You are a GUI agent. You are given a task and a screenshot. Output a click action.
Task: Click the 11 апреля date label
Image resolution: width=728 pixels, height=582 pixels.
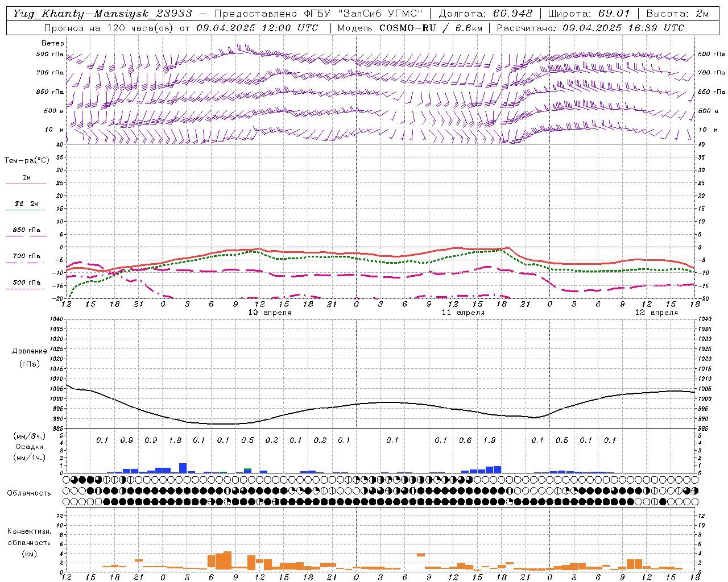[x=463, y=313]
